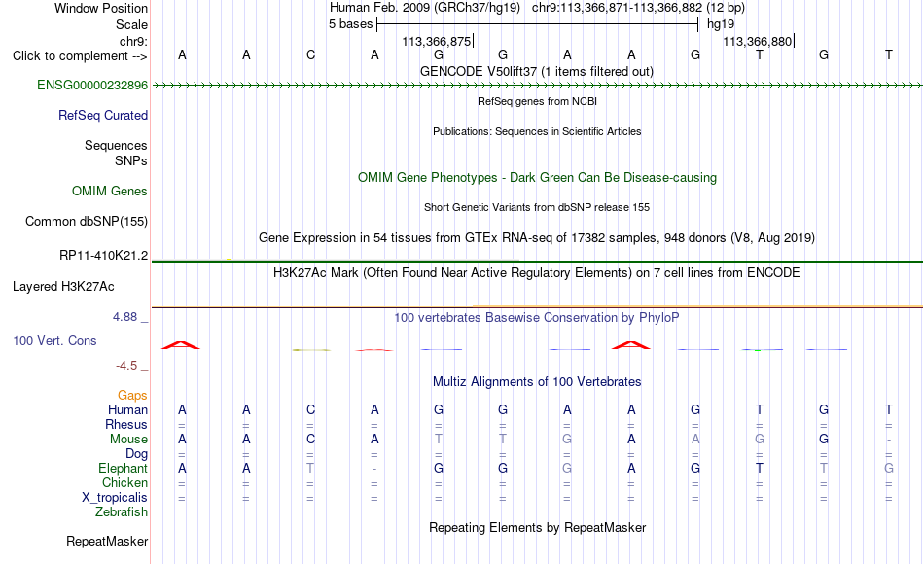Click the Scale label in the left margin
Viewport: 924px width, 564px height.
131,24
